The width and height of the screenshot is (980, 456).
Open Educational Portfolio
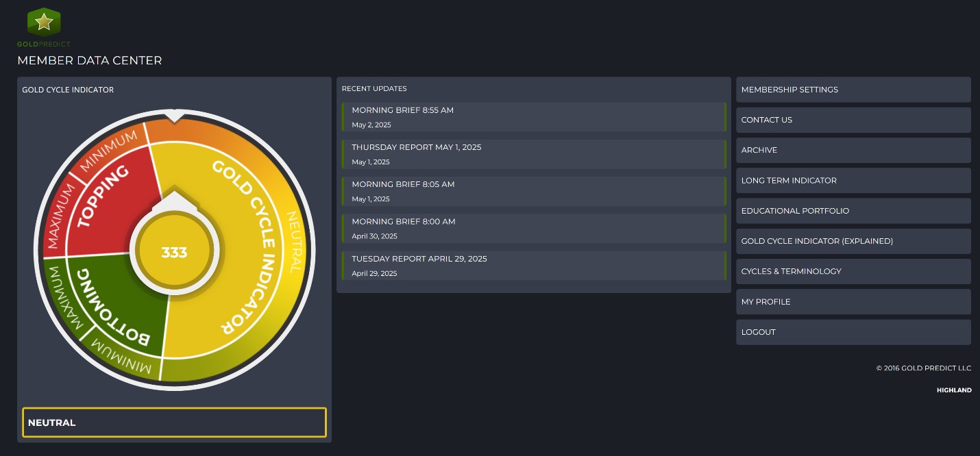coord(853,211)
